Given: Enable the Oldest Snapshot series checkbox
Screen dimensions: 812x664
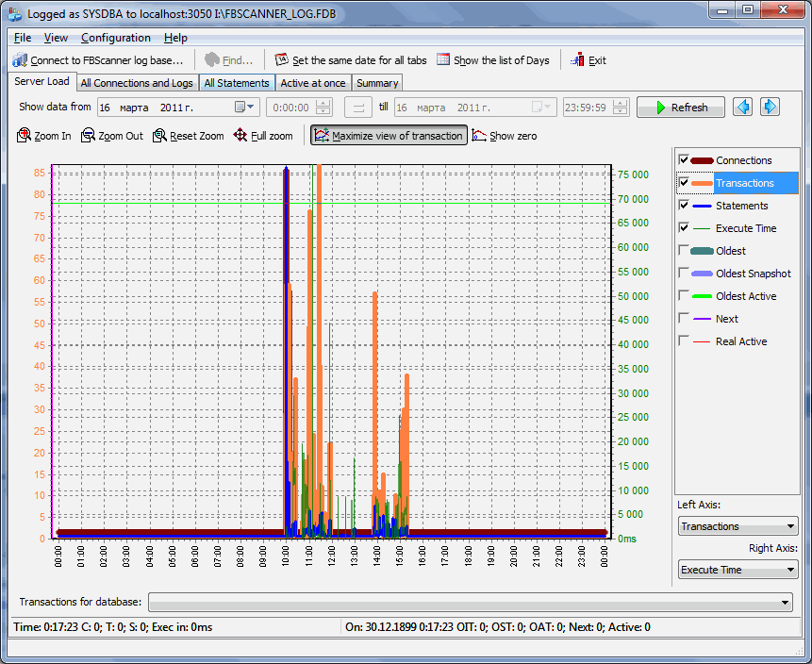Looking at the screenshot, I should pyautogui.click(x=684, y=274).
